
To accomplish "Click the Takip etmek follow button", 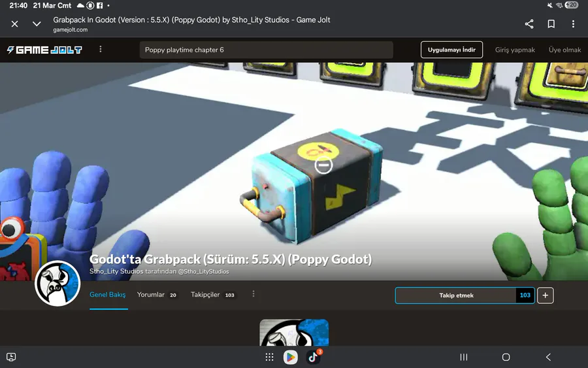I will tap(456, 295).
